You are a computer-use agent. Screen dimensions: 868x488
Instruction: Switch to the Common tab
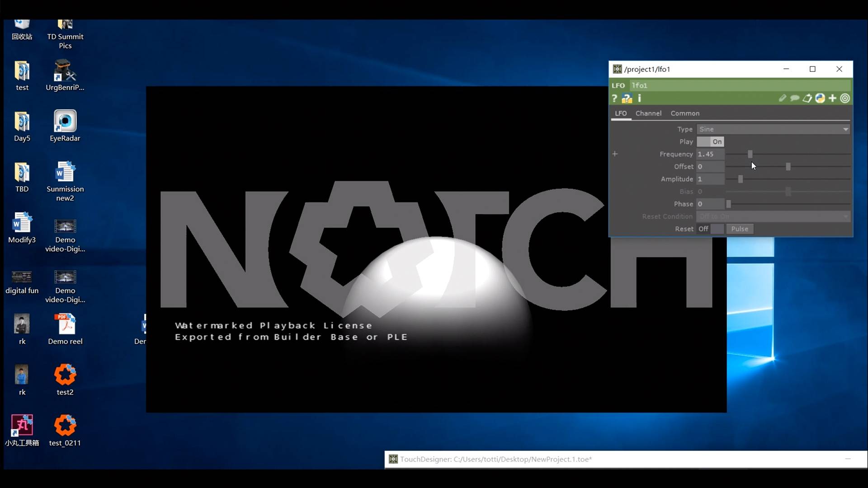[685, 113]
